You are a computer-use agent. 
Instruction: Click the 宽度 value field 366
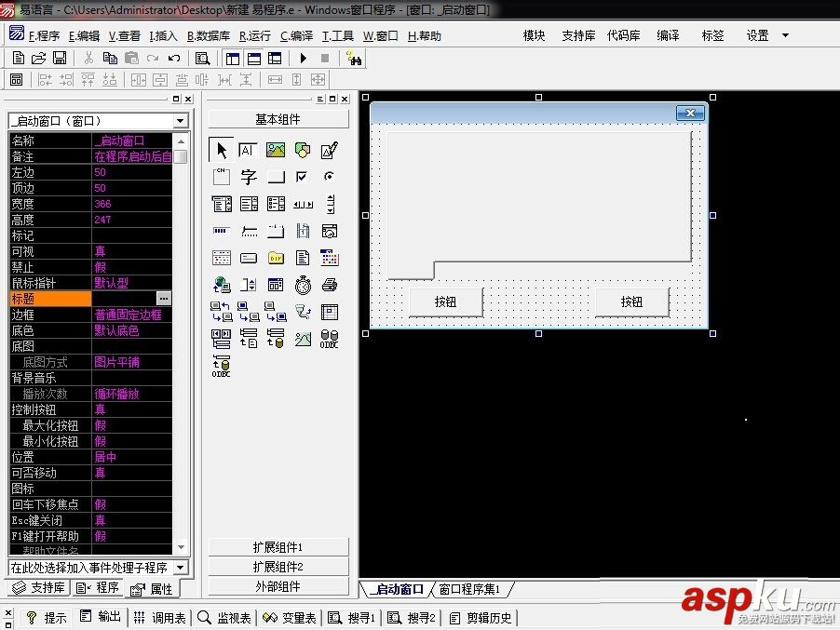coord(132,204)
